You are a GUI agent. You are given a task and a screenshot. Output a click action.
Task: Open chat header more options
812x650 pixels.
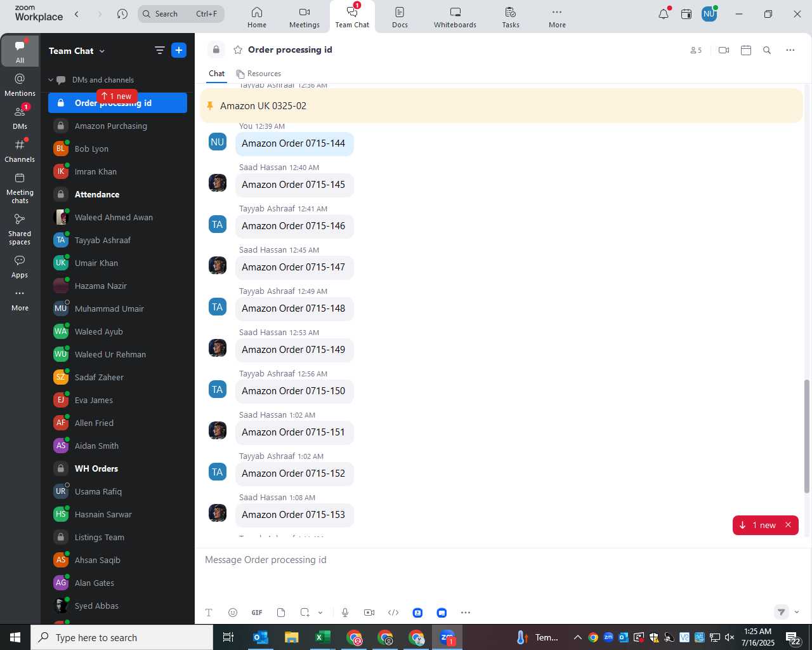click(790, 50)
